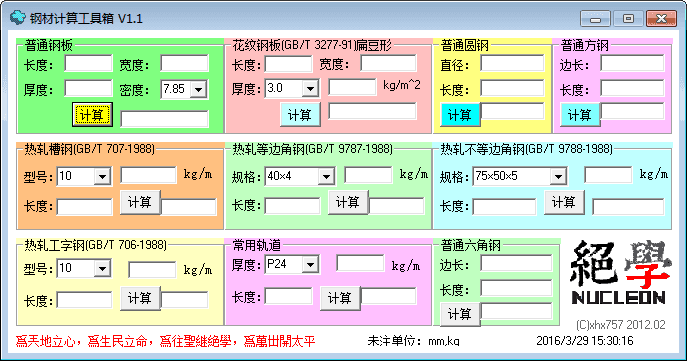Focus 热轧槽钢 长度 input field

coord(85,207)
